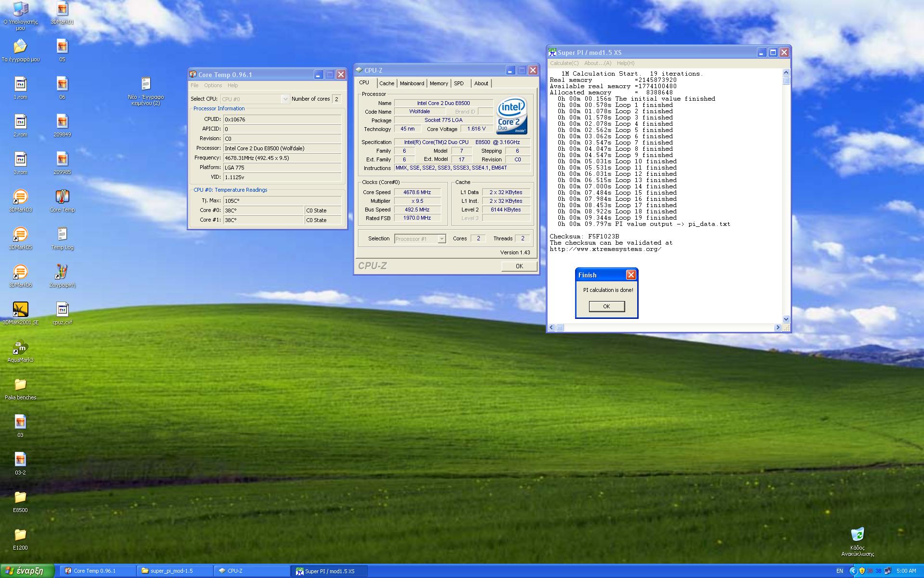This screenshot has height=578, width=924.
Task: Open the Help menu in Core Temp
Action: pos(232,85)
